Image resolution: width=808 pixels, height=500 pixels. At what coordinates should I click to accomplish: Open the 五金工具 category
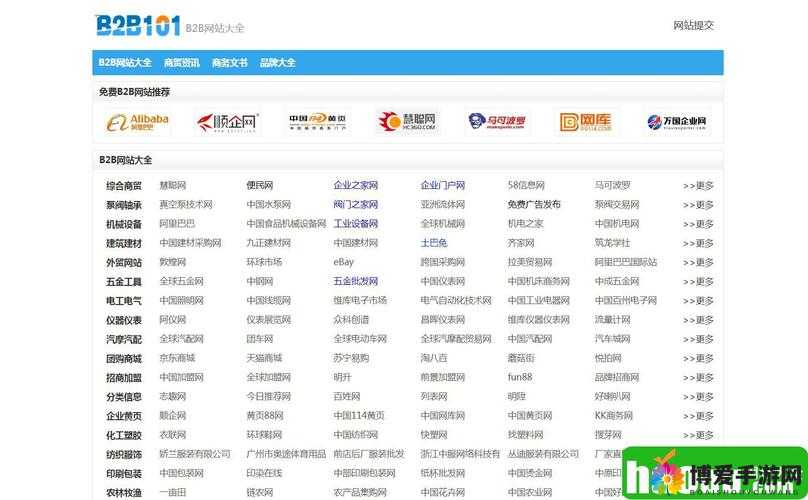[x=124, y=281]
